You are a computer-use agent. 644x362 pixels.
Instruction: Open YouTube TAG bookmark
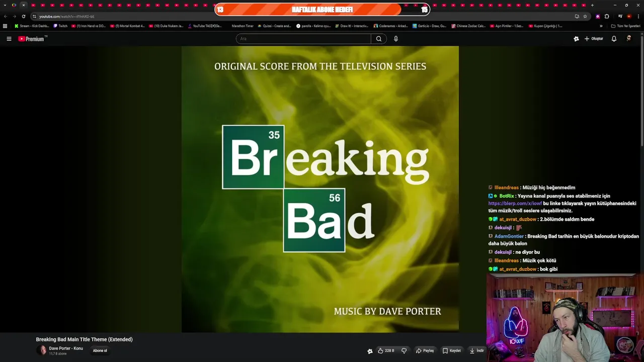pyautogui.click(x=205, y=26)
